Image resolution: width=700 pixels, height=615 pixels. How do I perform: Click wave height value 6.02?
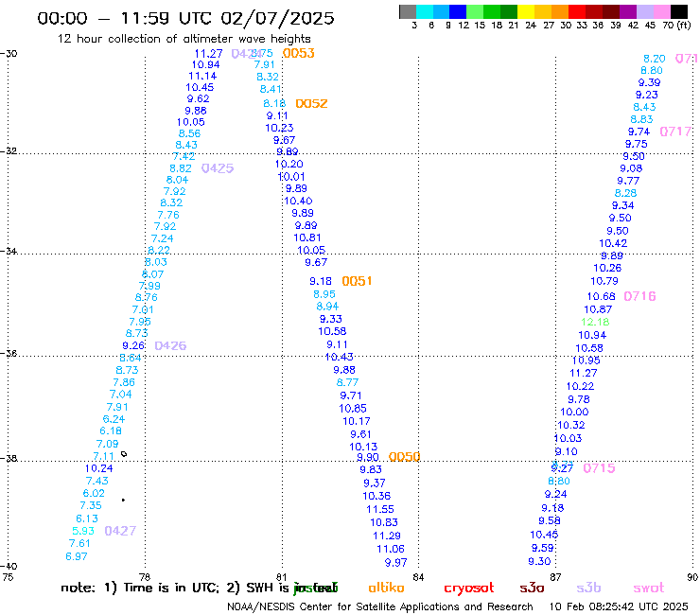[94, 494]
